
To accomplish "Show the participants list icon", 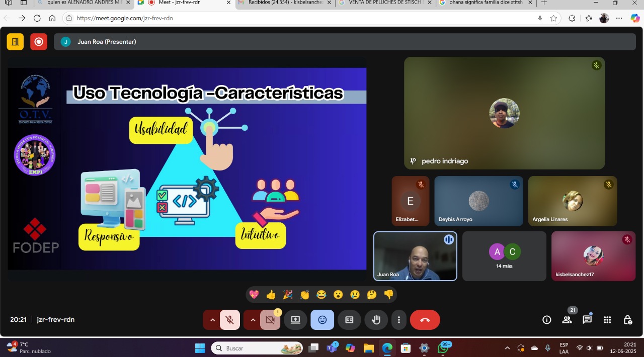I will tap(567, 320).
